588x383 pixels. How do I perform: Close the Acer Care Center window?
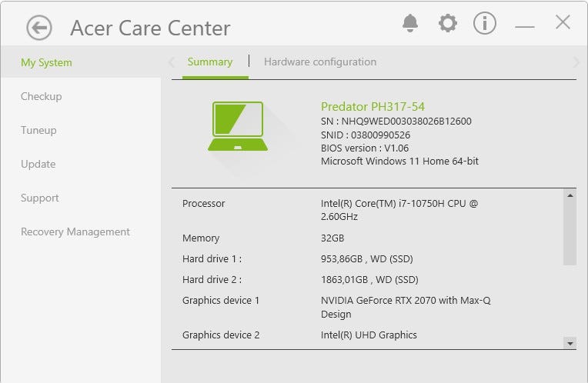[563, 22]
